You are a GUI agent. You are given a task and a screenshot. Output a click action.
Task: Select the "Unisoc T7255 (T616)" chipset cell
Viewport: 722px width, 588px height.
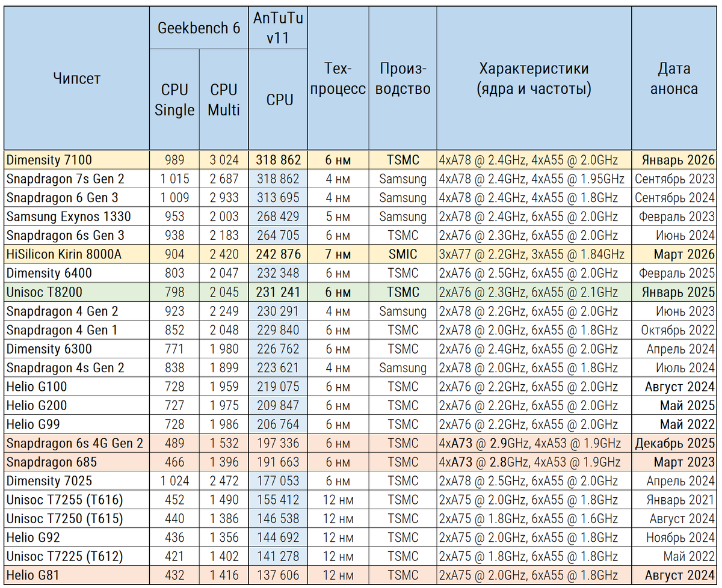point(76,500)
